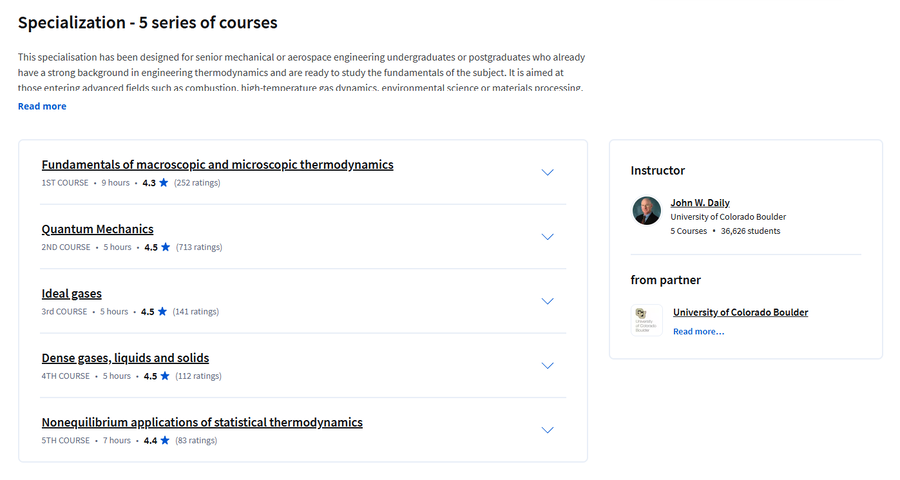900x480 pixels.
Task: Open the Ideal gases course link
Action: point(72,293)
